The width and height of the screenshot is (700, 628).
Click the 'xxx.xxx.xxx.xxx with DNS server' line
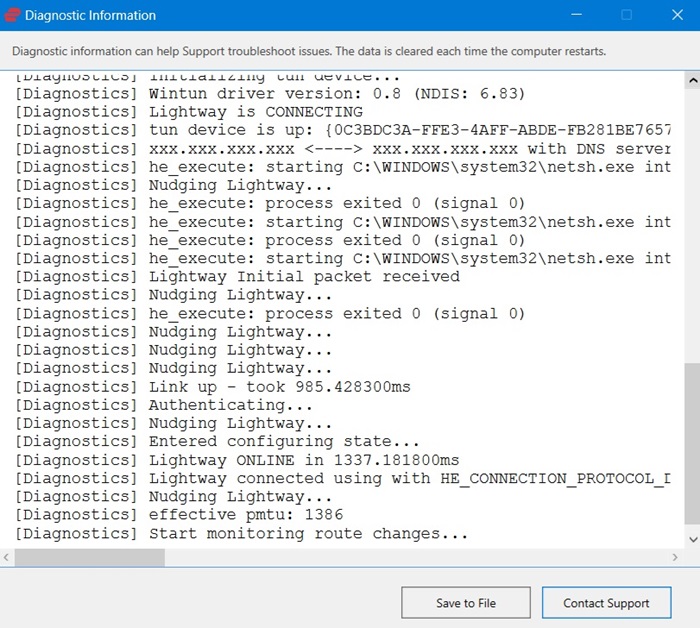[x=343, y=149]
